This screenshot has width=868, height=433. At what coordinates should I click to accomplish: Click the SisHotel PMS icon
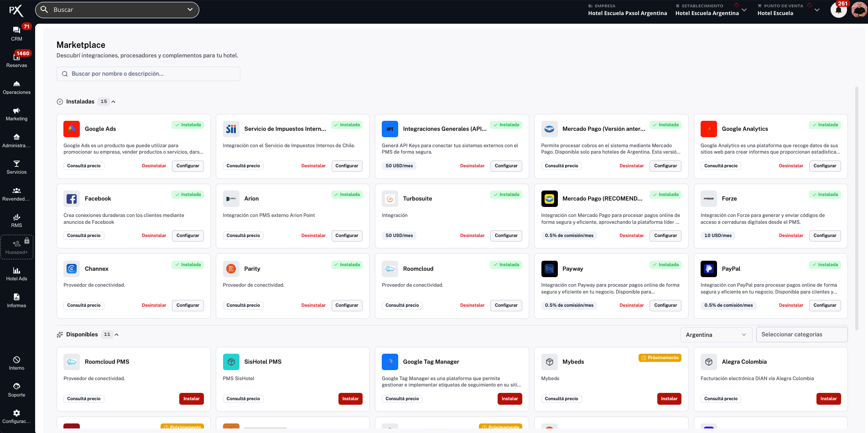pos(231,362)
